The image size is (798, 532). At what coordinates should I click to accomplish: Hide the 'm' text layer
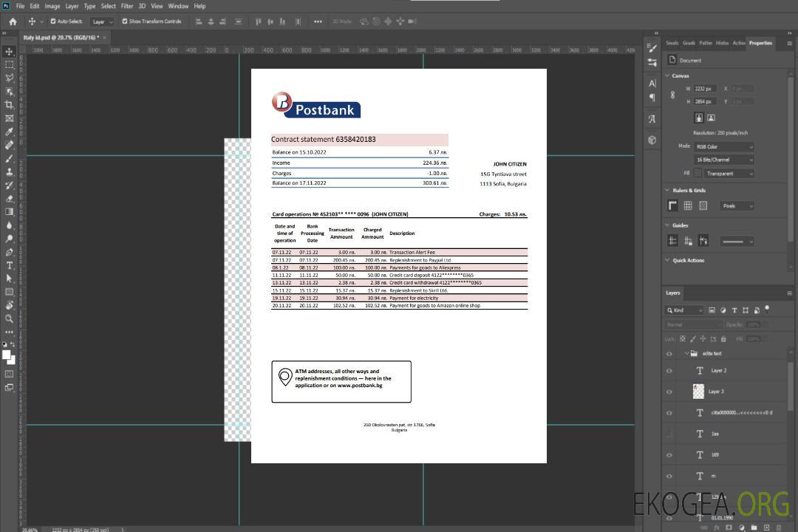(x=669, y=476)
